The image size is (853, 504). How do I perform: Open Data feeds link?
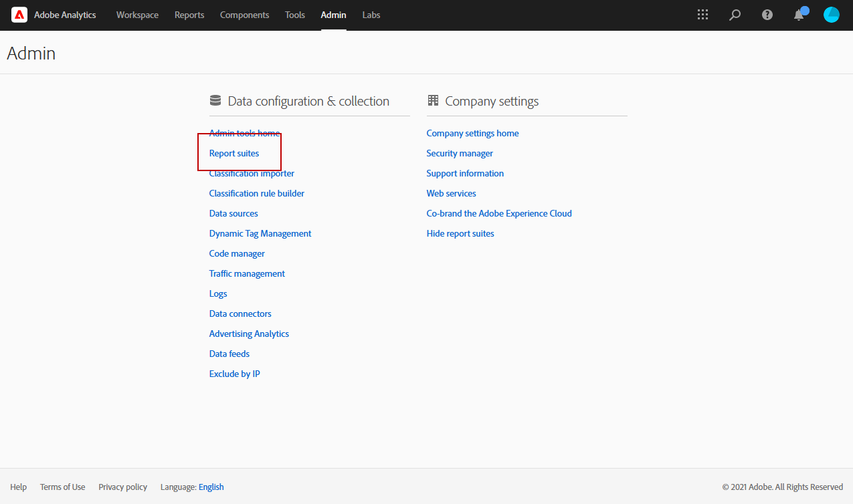(x=229, y=354)
